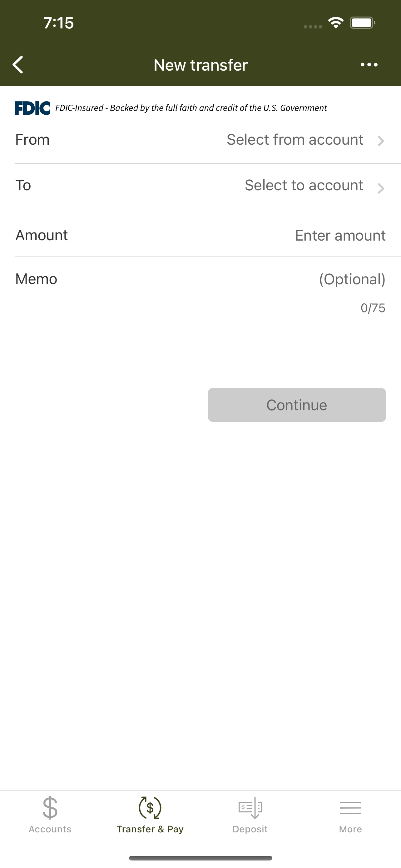Expand the Select to account chevron
Viewport: 401px width, 868px height.
pos(381,188)
